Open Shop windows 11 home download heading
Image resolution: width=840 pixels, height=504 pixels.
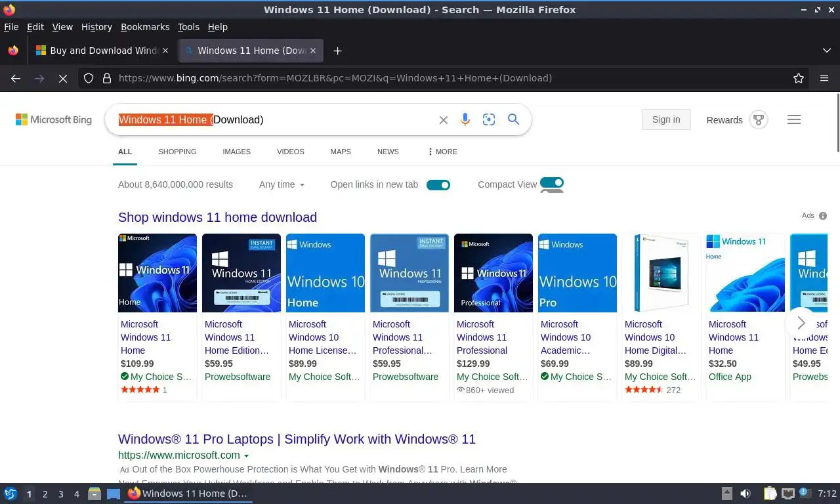tap(217, 217)
